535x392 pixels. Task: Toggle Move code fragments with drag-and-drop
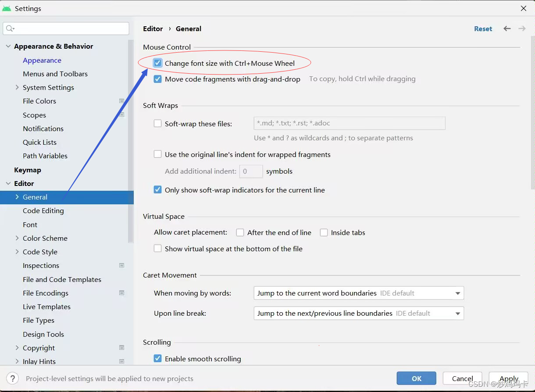click(x=158, y=79)
